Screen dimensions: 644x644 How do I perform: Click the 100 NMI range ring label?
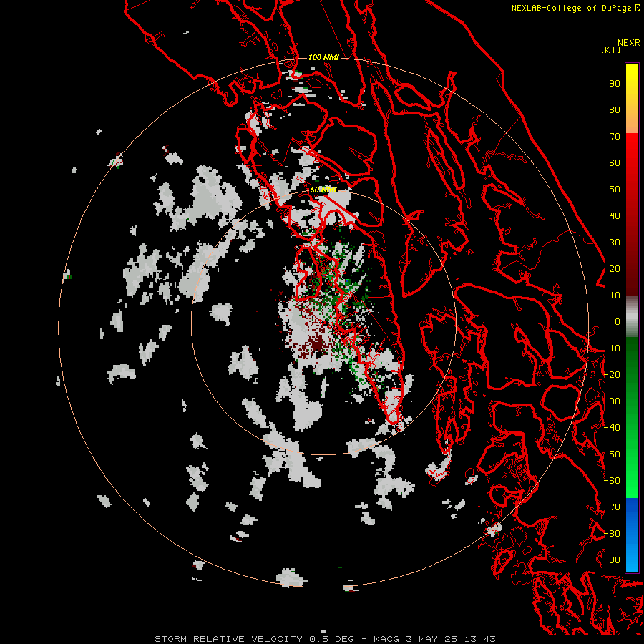(323, 57)
